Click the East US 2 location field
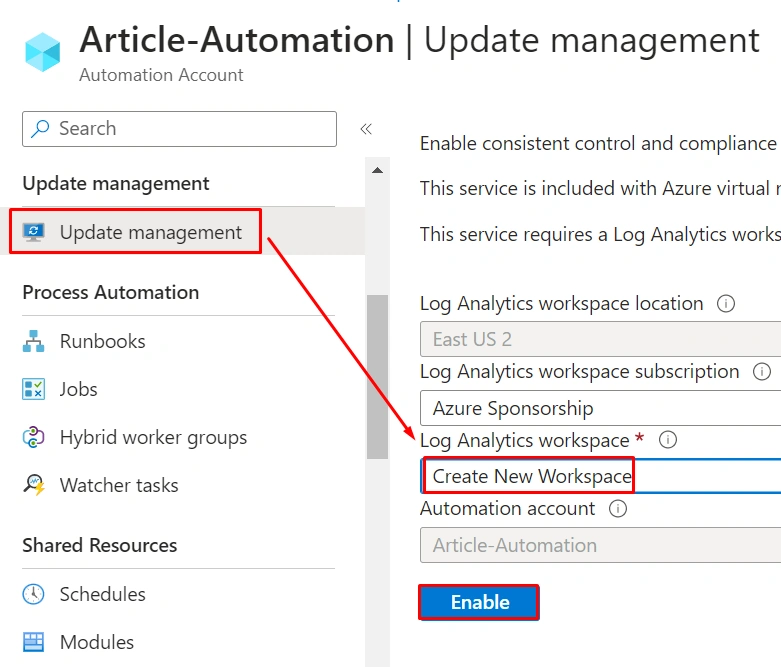 click(x=601, y=339)
